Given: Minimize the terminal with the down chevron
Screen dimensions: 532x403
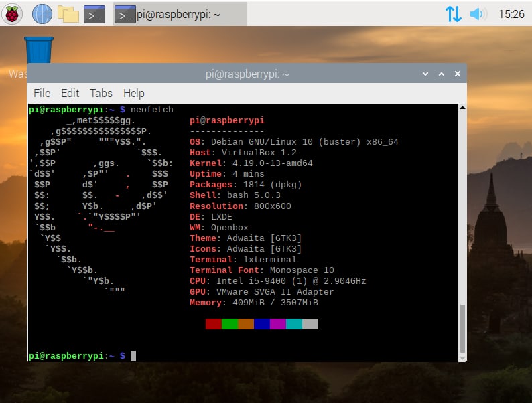Looking at the screenshot, I should pos(425,74).
